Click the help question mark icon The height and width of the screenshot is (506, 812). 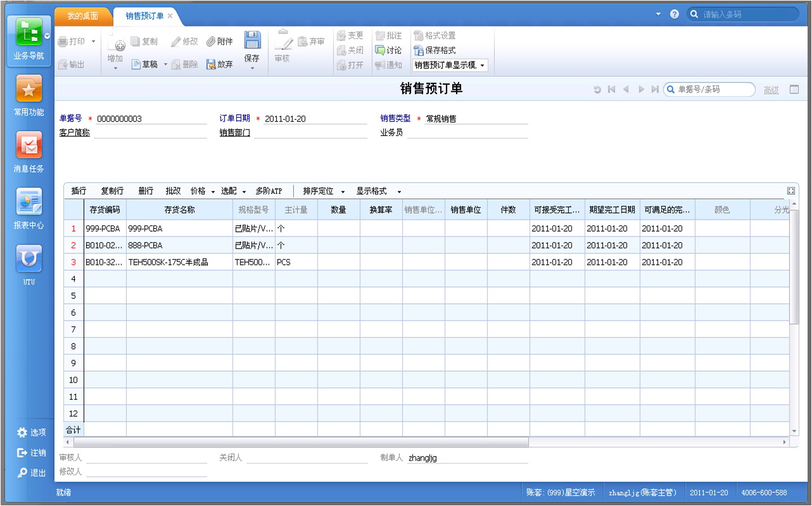(675, 14)
